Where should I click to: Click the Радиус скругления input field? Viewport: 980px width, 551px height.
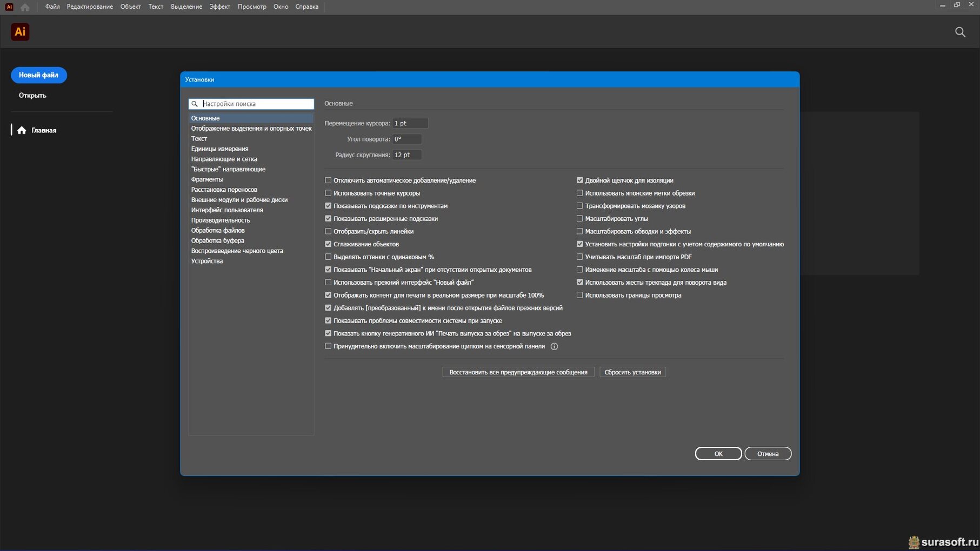click(x=406, y=155)
